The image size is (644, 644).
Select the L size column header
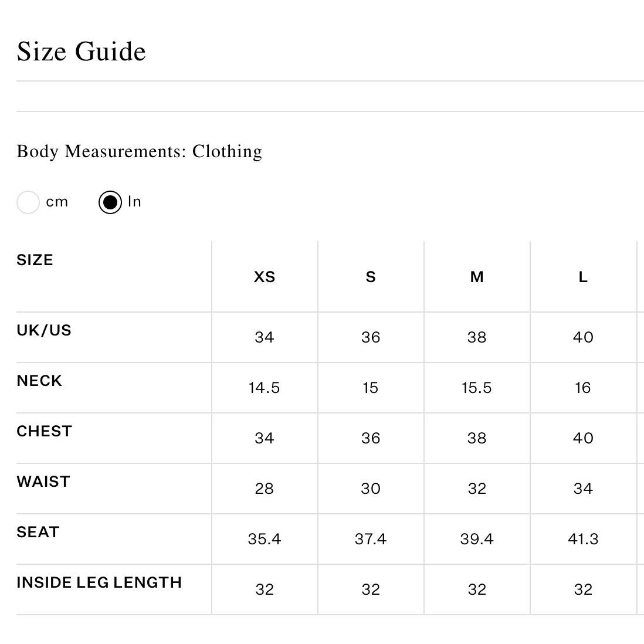click(583, 277)
